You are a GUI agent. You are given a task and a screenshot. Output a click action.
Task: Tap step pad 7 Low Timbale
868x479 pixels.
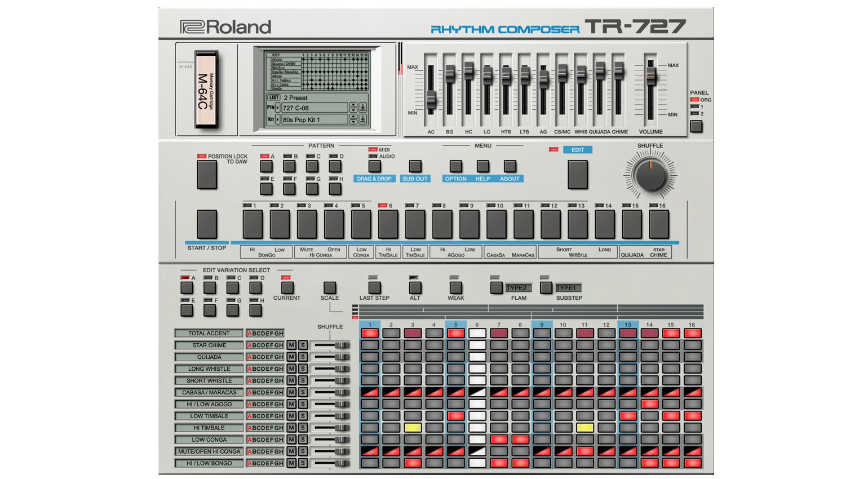[415, 224]
